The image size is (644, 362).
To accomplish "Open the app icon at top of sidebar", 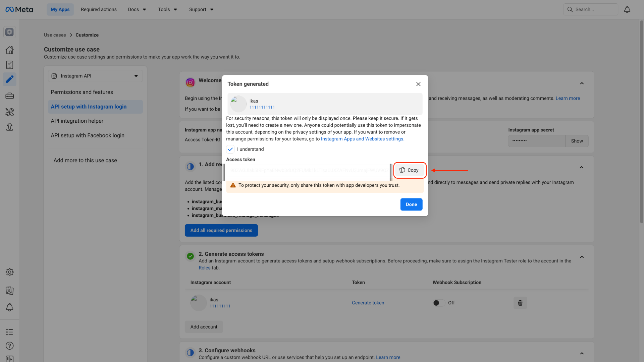I will click(x=9, y=32).
